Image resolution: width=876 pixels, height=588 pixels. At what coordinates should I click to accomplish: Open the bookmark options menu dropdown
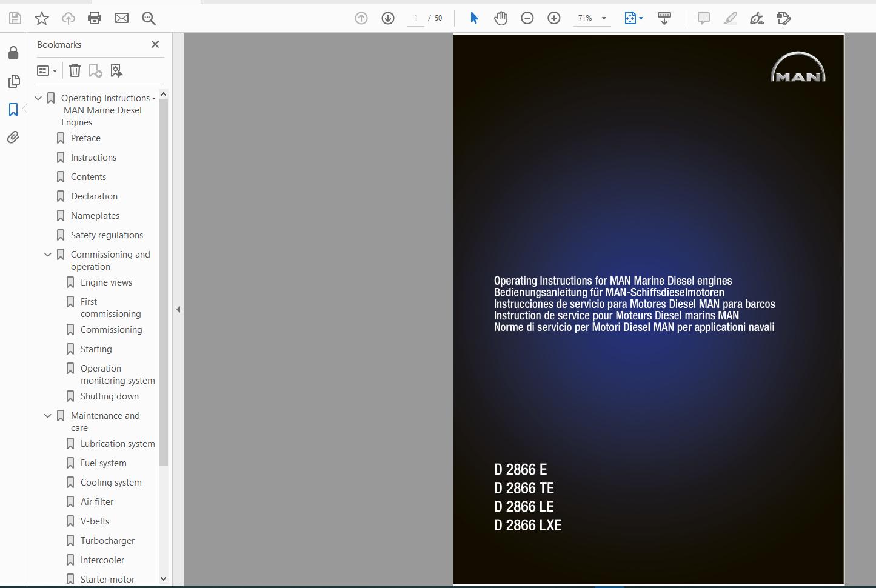tap(47, 71)
